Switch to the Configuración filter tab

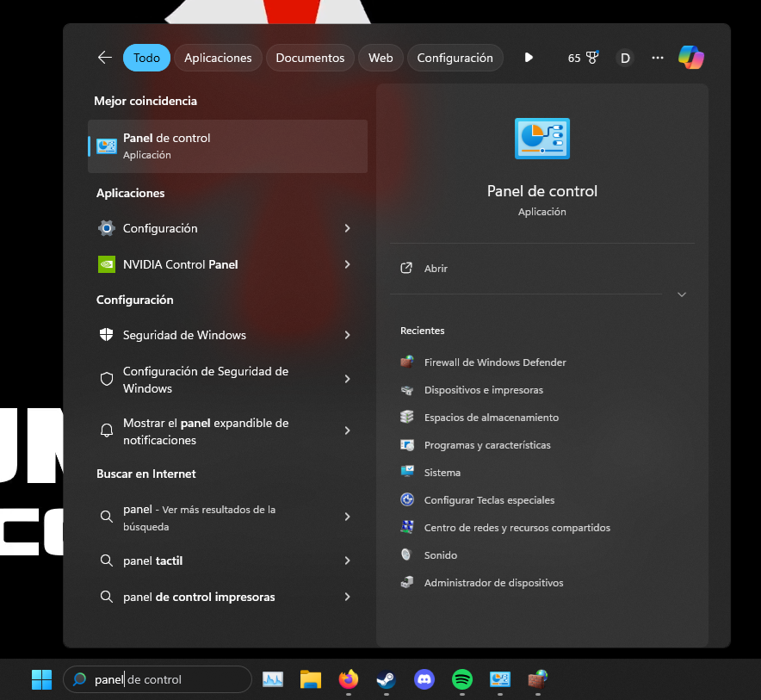click(455, 58)
